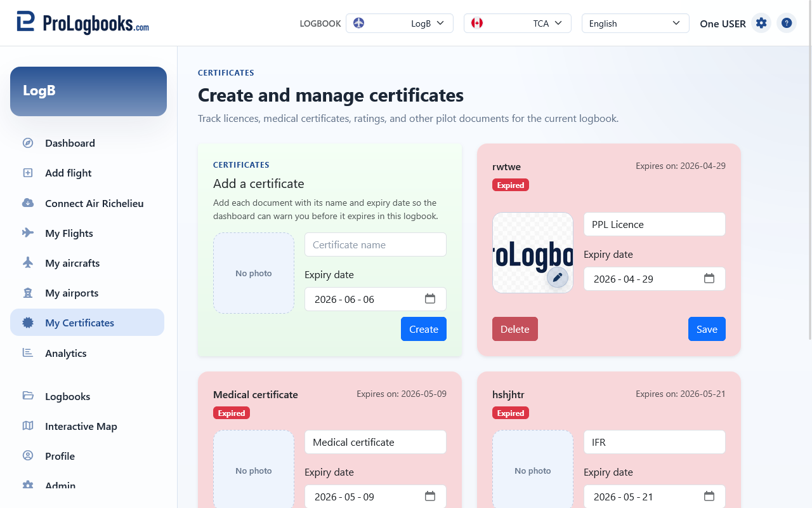Click the My Certificates badge icon

coord(28,323)
